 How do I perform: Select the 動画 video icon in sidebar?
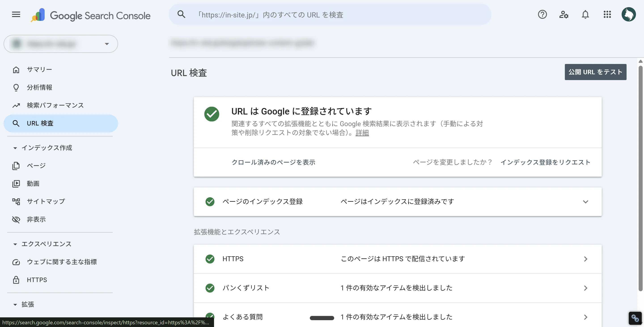click(x=16, y=183)
